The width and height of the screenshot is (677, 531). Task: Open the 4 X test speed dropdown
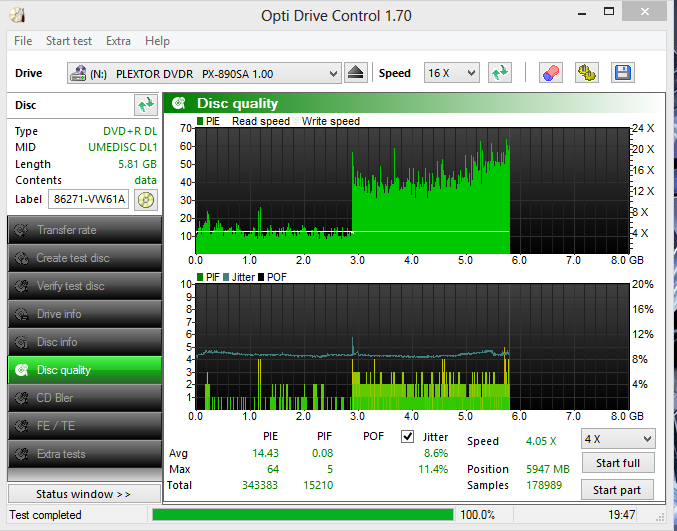pos(618,439)
